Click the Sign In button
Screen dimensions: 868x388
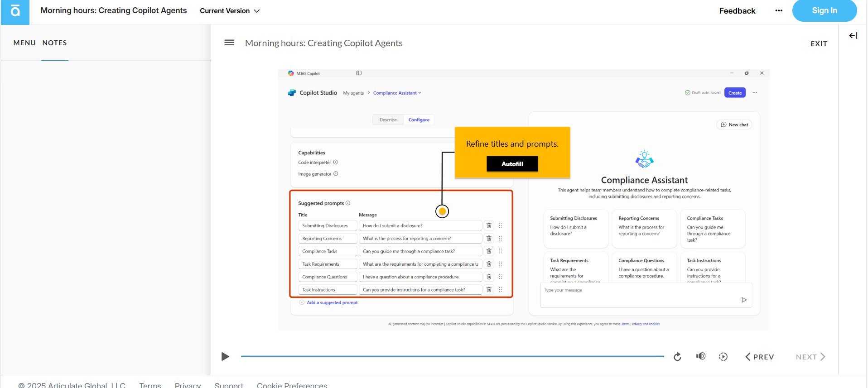[x=825, y=10]
